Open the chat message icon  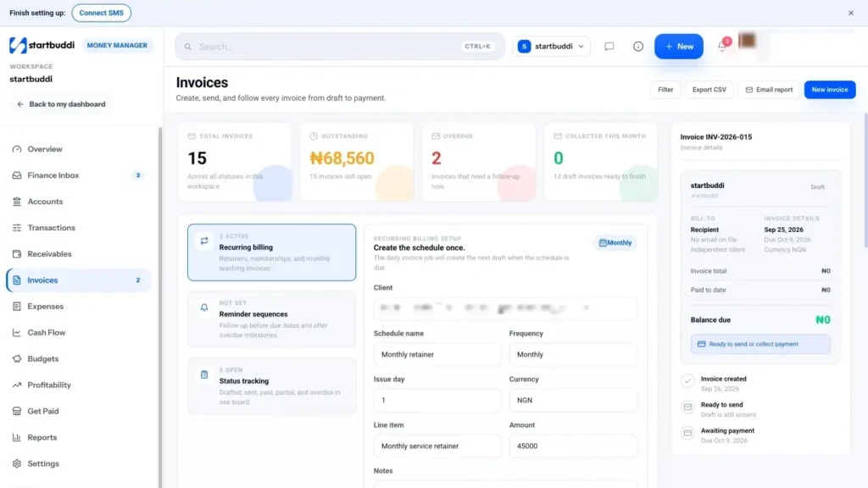click(x=609, y=47)
